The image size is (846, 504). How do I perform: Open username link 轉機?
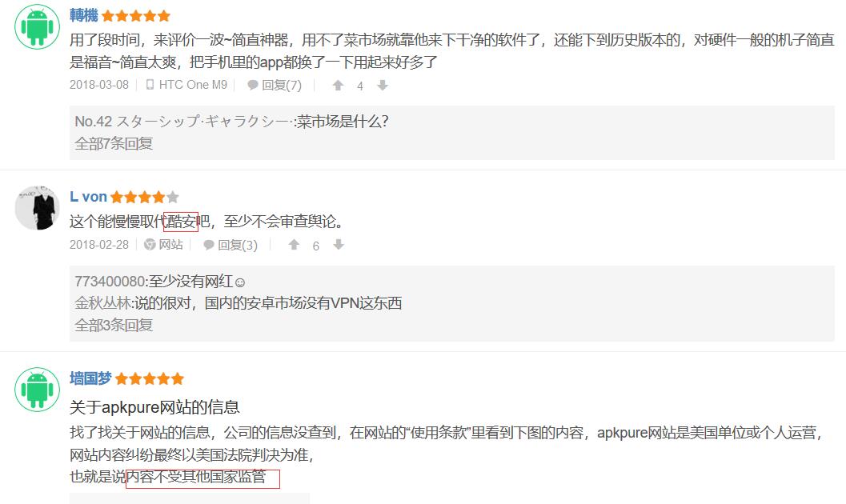coord(83,15)
